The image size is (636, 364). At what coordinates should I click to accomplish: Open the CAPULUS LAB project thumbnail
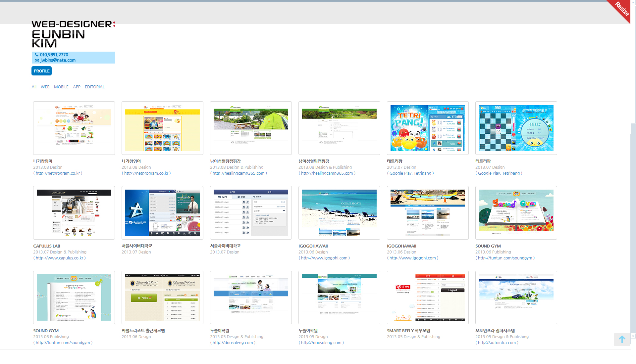74,213
